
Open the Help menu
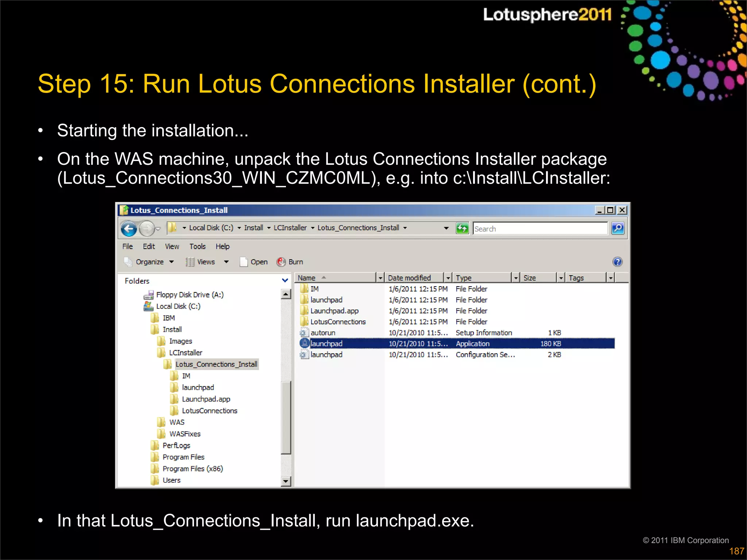[x=222, y=246]
